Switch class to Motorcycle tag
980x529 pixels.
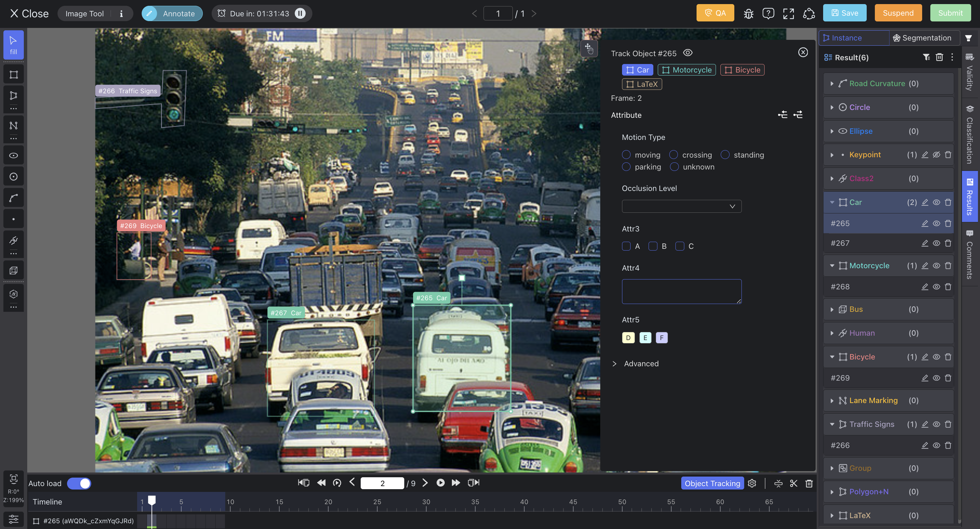687,70
